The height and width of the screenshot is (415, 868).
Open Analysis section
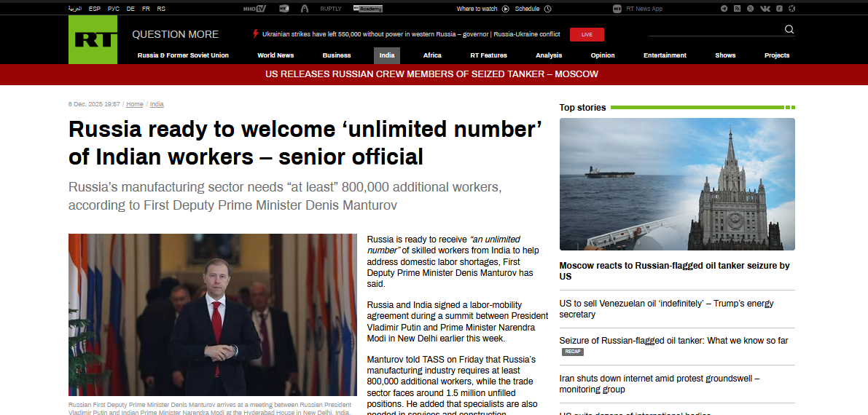(x=549, y=55)
